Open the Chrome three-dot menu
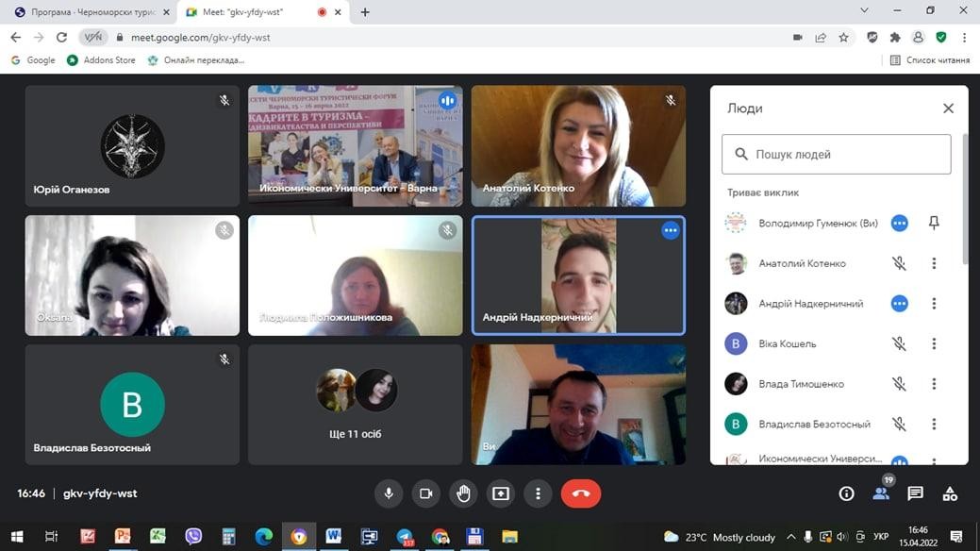980x551 pixels. pyautogui.click(x=964, y=38)
